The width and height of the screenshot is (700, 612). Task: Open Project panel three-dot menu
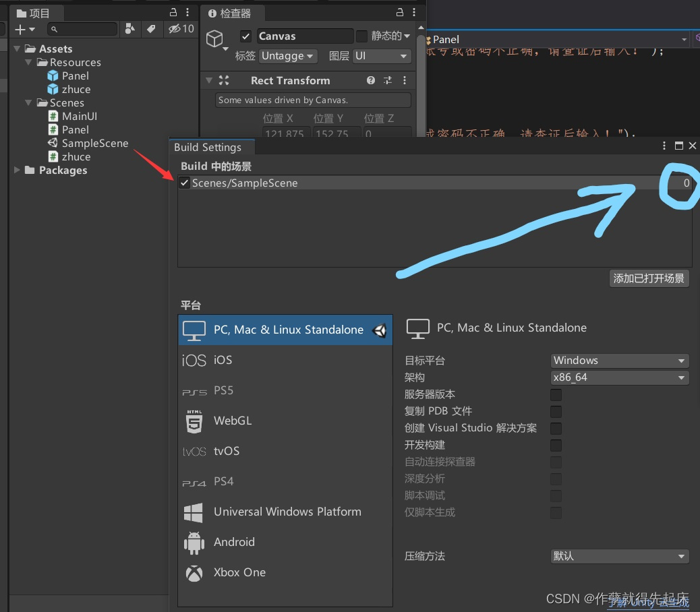pos(187,13)
